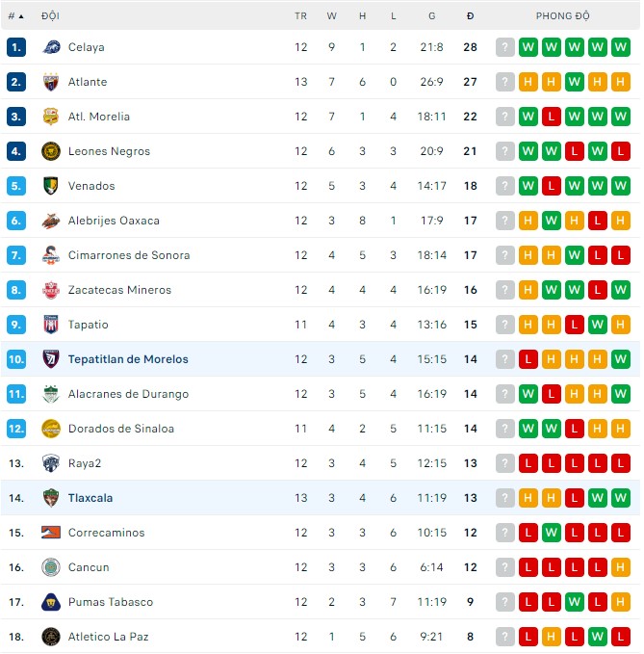The height and width of the screenshot is (654, 644).
Task: Sort table by the W wins header
Action: click(332, 16)
